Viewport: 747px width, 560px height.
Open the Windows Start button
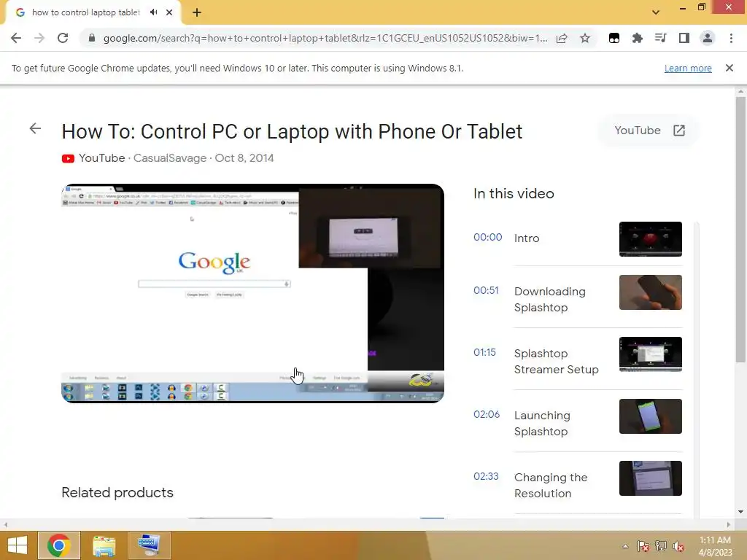tap(18, 545)
